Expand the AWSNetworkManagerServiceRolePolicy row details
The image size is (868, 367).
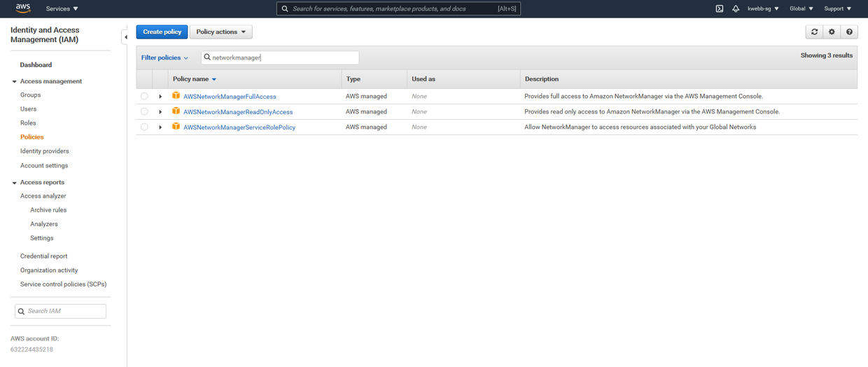click(x=160, y=127)
